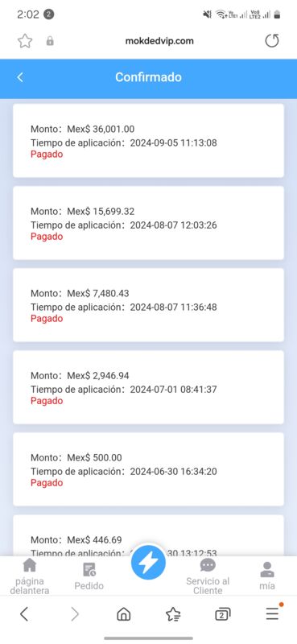Tap the mokdedvip.com address bar
Image resolution: width=297 pixels, height=644 pixels.
159,41
